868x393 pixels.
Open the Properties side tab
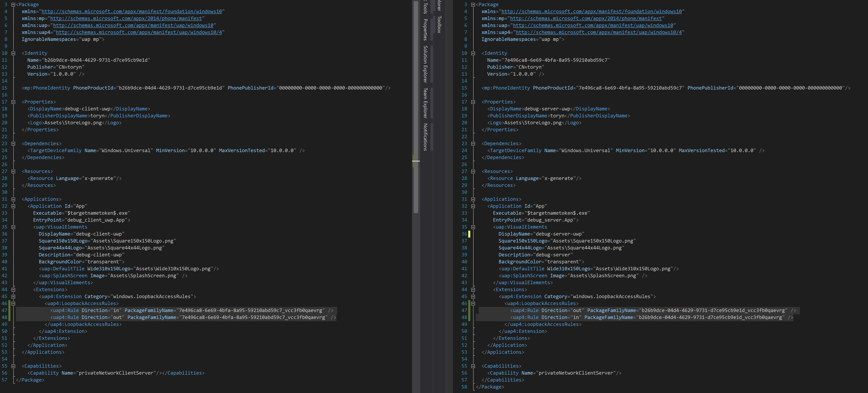click(x=425, y=30)
